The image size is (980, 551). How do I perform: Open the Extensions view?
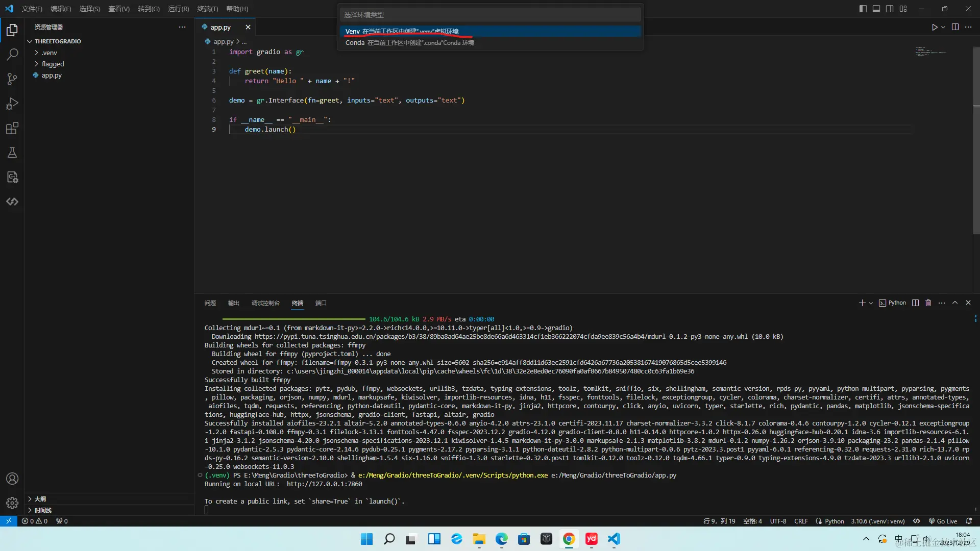pyautogui.click(x=12, y=128)
